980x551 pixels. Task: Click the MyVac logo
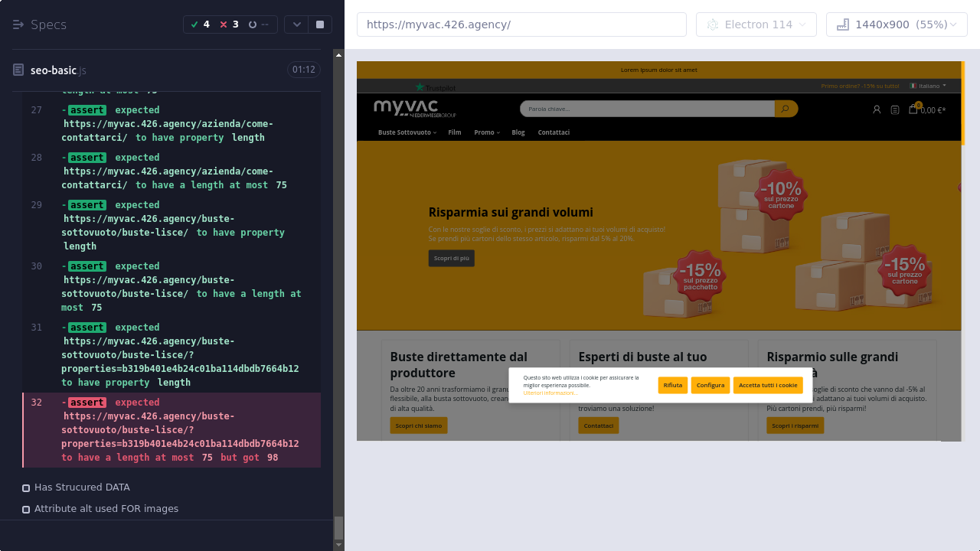pyautogui.click(x=414, y=109)
